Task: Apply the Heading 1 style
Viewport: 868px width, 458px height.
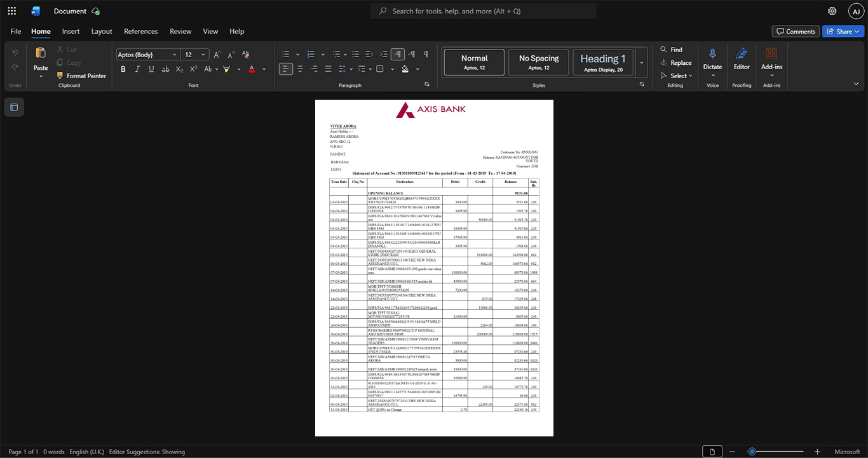Action: [x=603, y=62]
